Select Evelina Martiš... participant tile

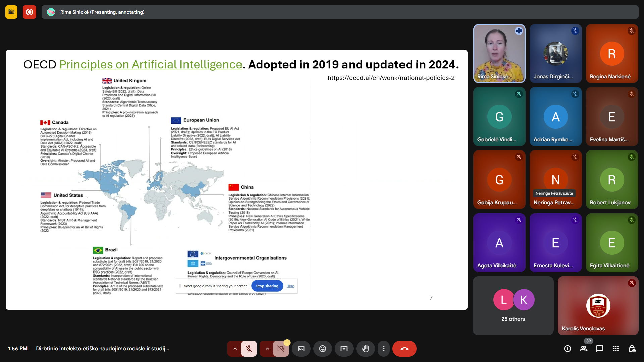click(612, 117)
